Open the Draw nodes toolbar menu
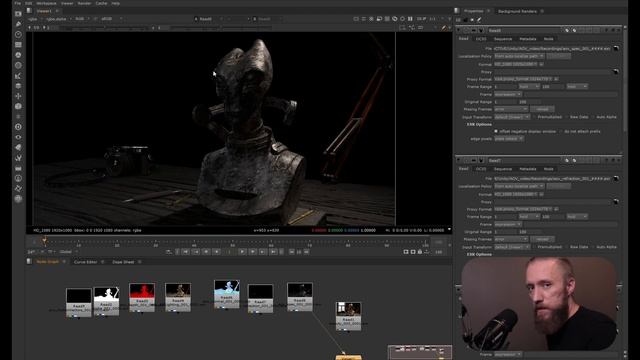 [18, 24]
